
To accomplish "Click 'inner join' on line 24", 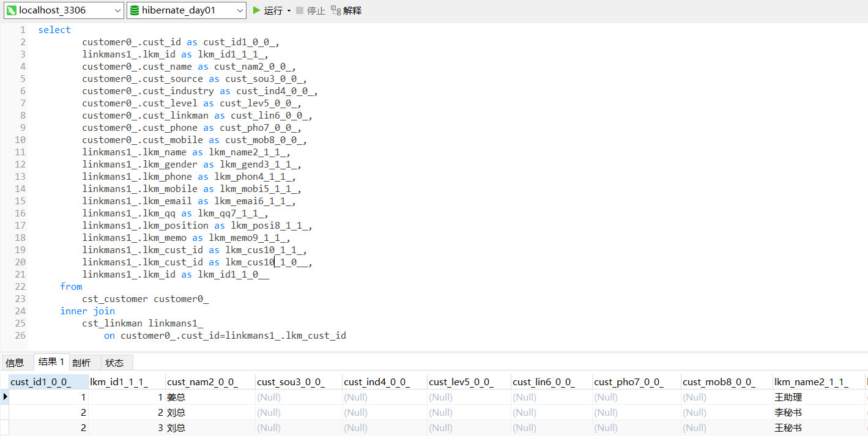I will [x=87, y=311].
